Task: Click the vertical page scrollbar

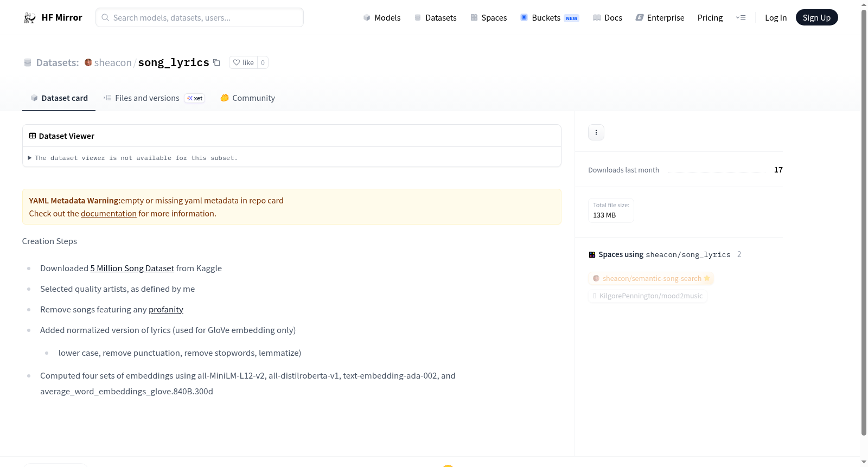Action: tap(864, 222)
